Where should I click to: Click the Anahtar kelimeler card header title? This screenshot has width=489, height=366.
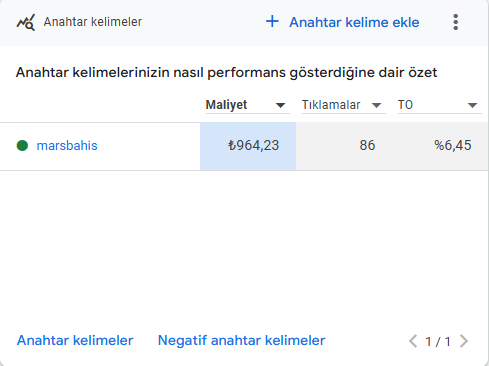(x=93, y=22)
